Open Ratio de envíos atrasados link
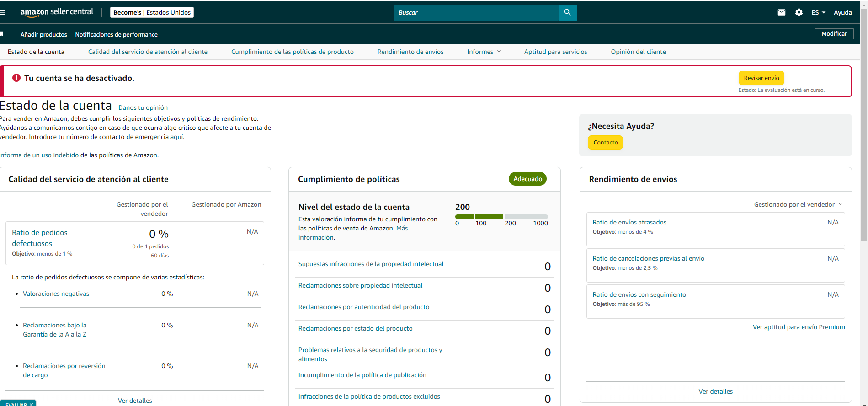868x406 pixels. (x=629, y=222)
